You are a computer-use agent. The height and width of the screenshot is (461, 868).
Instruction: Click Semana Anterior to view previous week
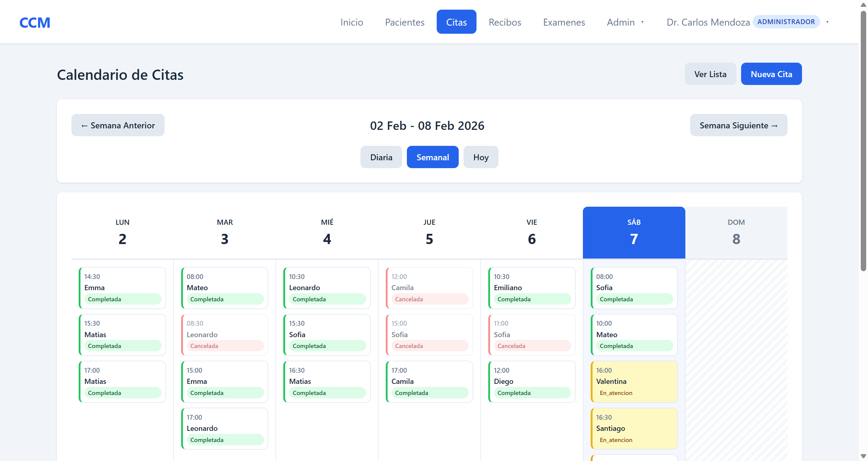118,125
